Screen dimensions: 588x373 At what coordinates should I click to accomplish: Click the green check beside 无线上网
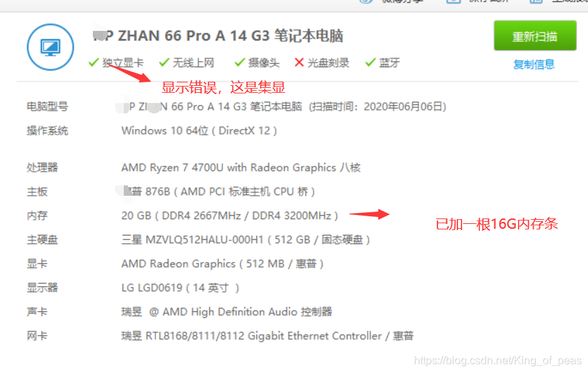164,62
